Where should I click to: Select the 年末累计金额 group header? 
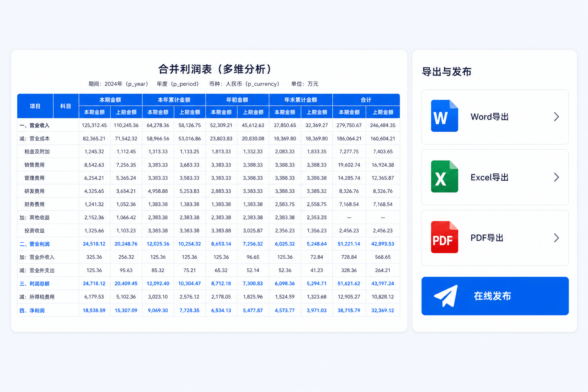pos(301,100)
